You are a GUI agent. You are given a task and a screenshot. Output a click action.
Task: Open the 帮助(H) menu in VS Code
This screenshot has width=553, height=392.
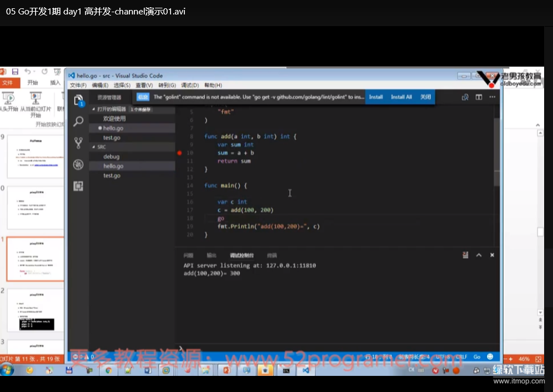[213, 86]
